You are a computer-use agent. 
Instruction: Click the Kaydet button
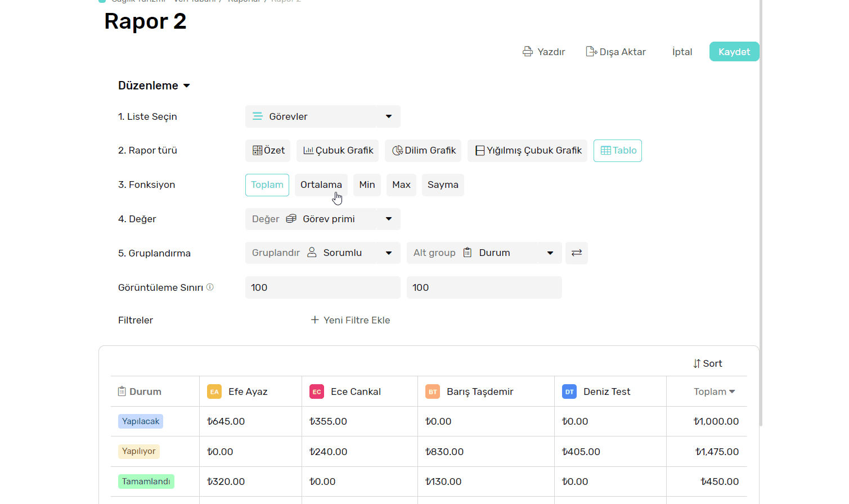coord(734,52)
